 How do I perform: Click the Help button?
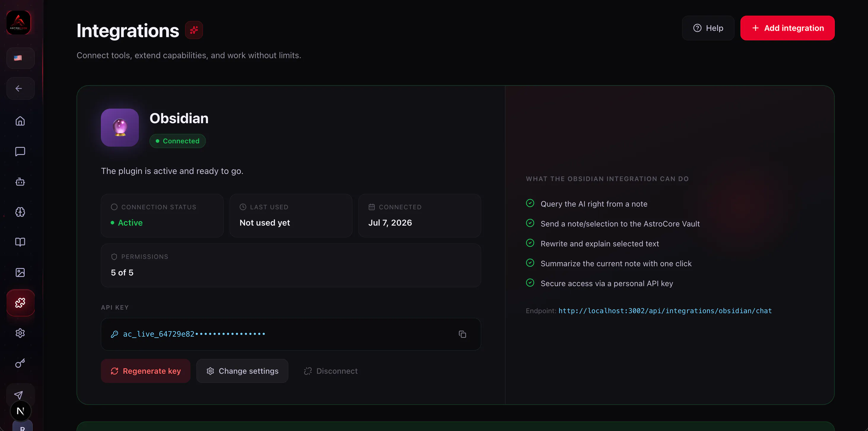tap(708, 28)
